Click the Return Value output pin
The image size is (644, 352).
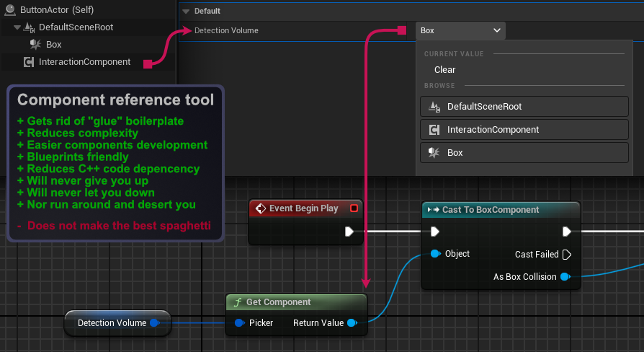pos(352,323)
